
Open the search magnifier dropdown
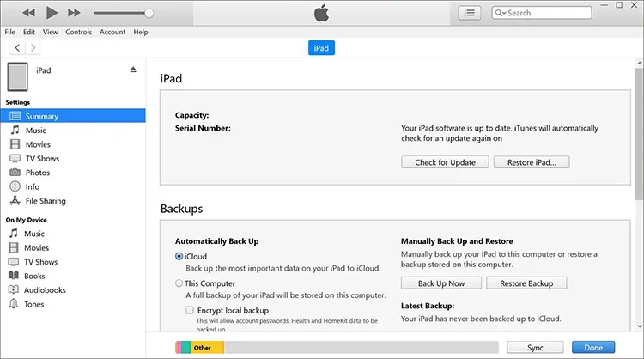(x=501, y=13)
